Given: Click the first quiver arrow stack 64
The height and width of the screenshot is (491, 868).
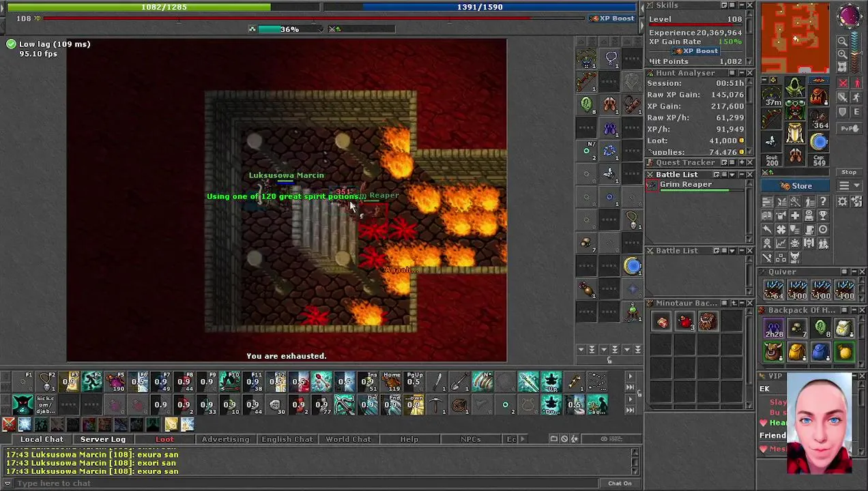Looking at the screenshot, I should [x=773, y=290].
